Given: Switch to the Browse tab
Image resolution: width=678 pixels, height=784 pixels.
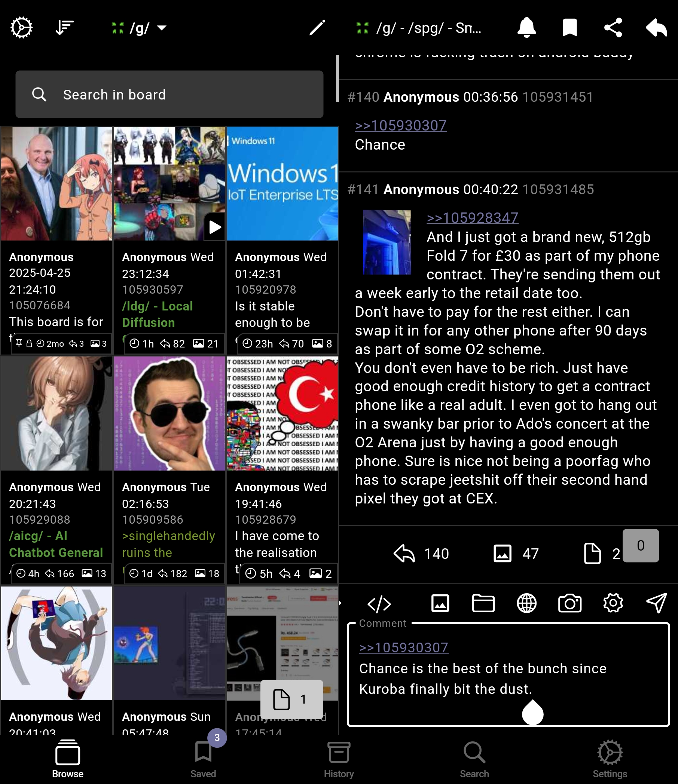Looking at the screenshot, I should click(68, 759).
